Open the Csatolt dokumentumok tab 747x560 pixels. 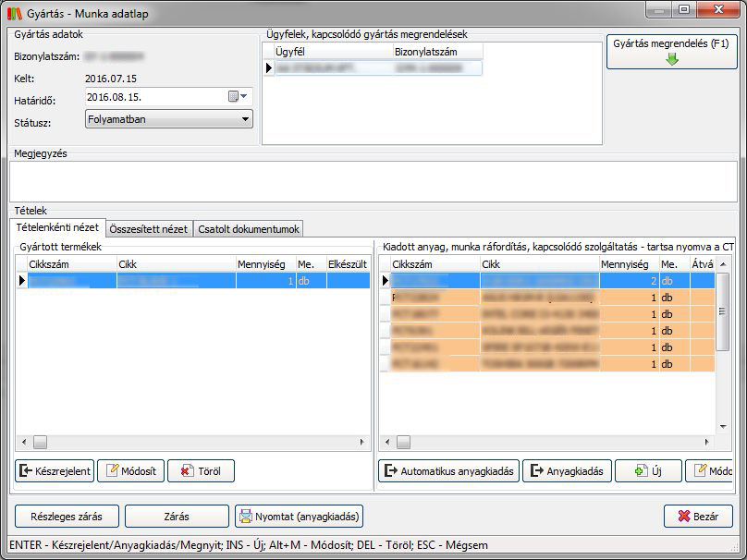[x=248, y=229]
